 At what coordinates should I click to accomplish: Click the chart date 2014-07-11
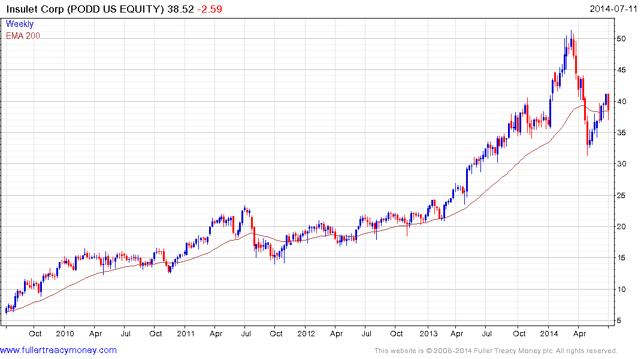coord(613,8)
